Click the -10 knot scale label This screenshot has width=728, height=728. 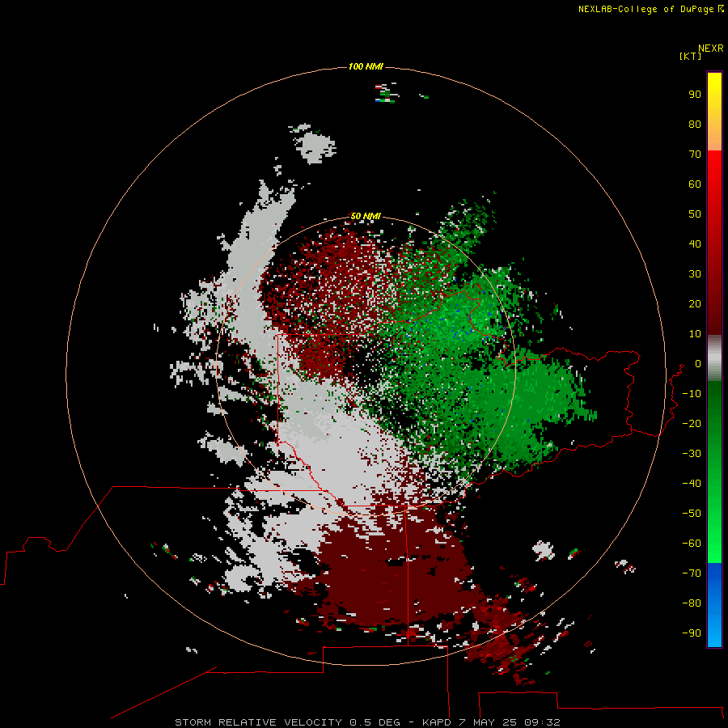pyautogui.click(x=692, y=394)
